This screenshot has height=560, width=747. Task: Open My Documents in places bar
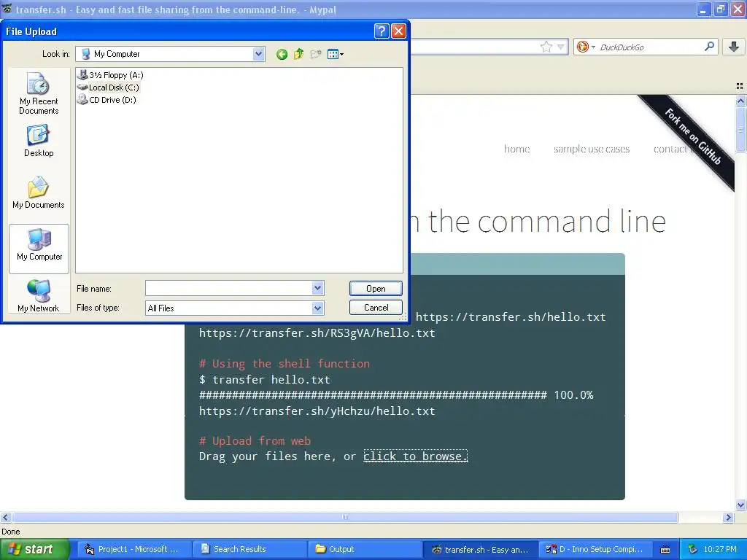[x=39, y=192]
